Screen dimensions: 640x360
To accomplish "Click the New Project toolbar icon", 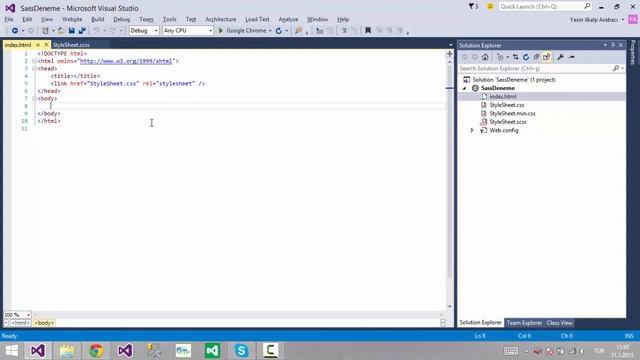I will click(x=45, y=31).
